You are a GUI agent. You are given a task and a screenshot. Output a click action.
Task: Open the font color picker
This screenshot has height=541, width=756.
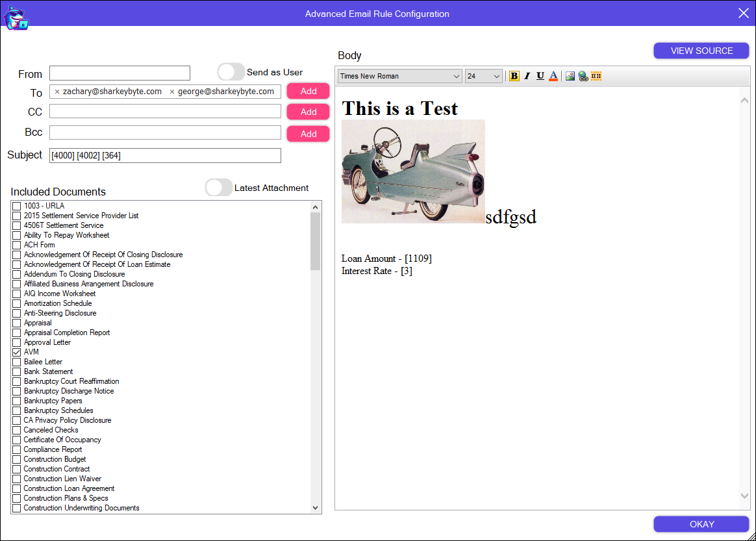553,76
